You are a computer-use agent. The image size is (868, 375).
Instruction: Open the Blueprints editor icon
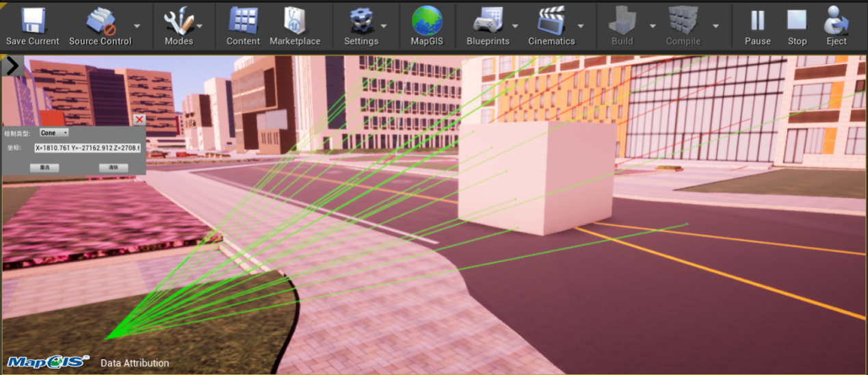coord(487,21)
